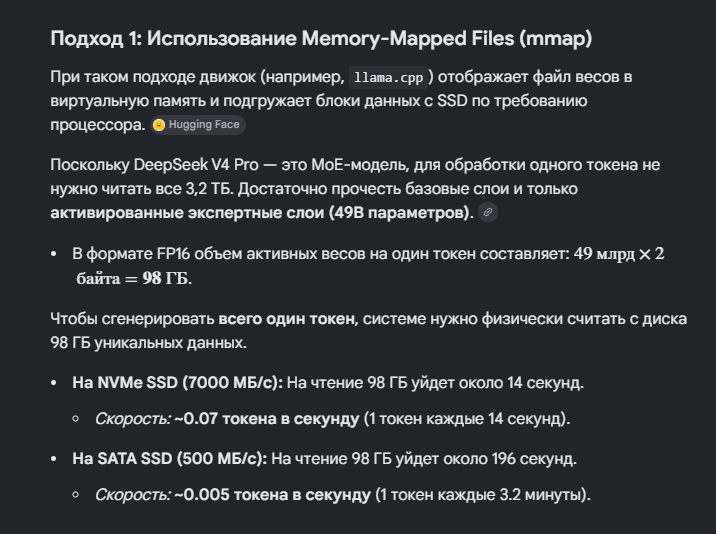
Task: Open the Hugging Face source chip
Action: point(198,125)
